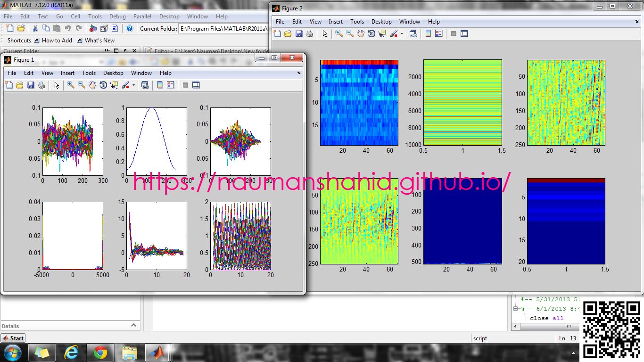The image size is (644, 362).
Task: Select the Data Cursor tool in Figure 1
Action: point(114,85)
